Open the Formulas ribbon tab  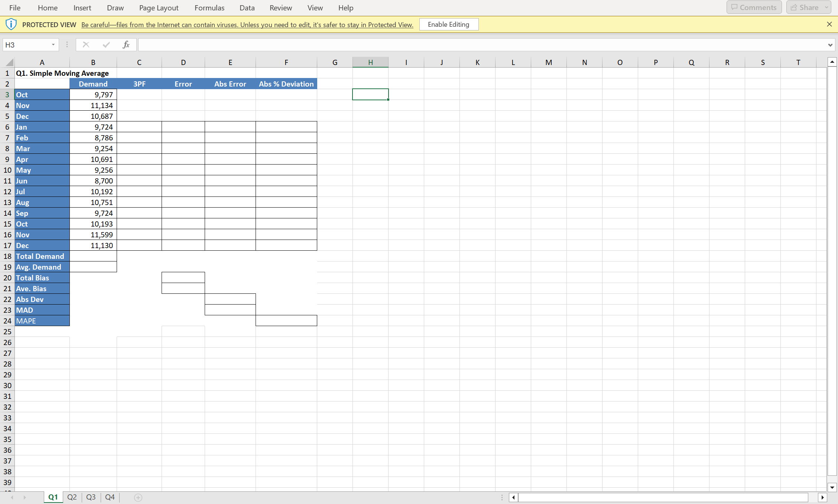click(x=209, y=8)
